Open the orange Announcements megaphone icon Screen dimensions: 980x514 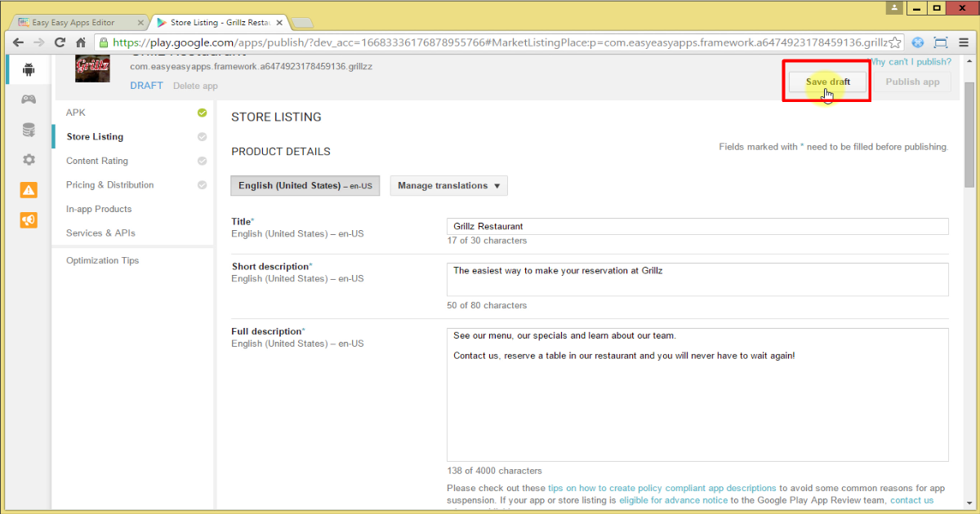pyautogui.click(x=29, y=219)
